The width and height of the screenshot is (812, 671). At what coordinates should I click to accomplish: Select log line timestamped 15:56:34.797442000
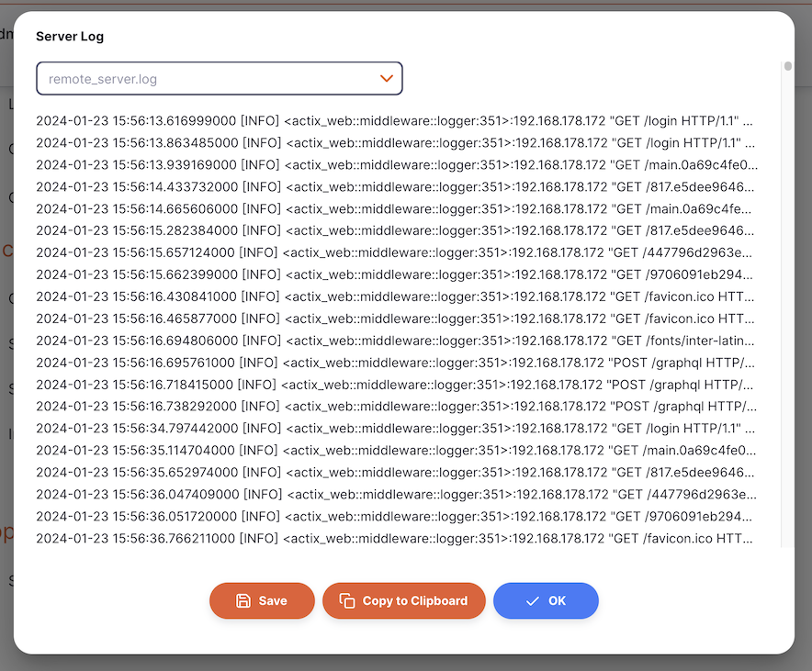tap(396, 429)
